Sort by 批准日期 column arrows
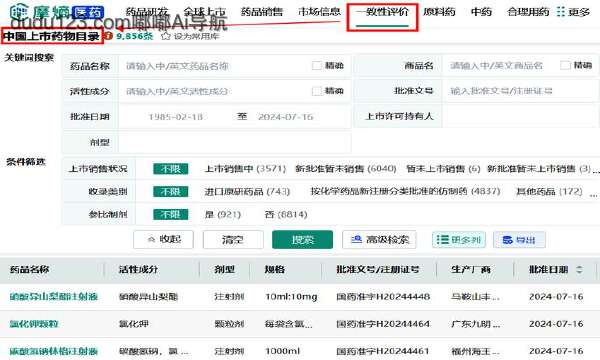The image size is (600, 360). click(x=579, y=269)
